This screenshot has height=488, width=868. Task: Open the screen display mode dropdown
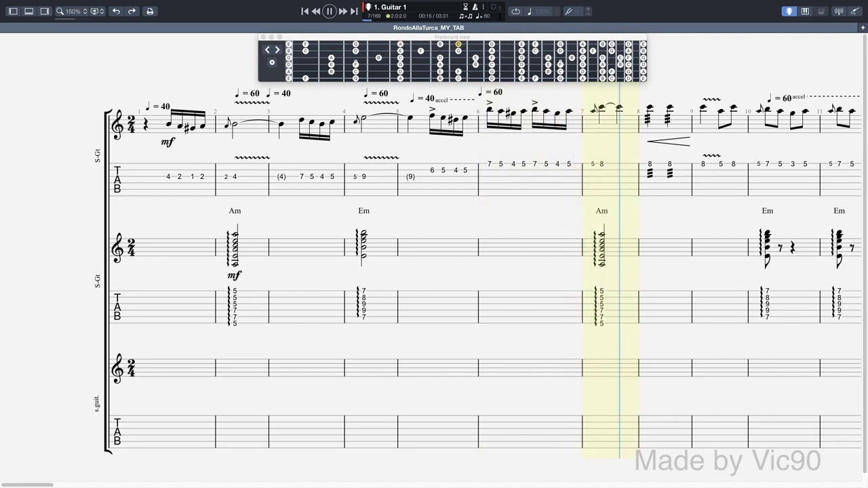point(98,11)
